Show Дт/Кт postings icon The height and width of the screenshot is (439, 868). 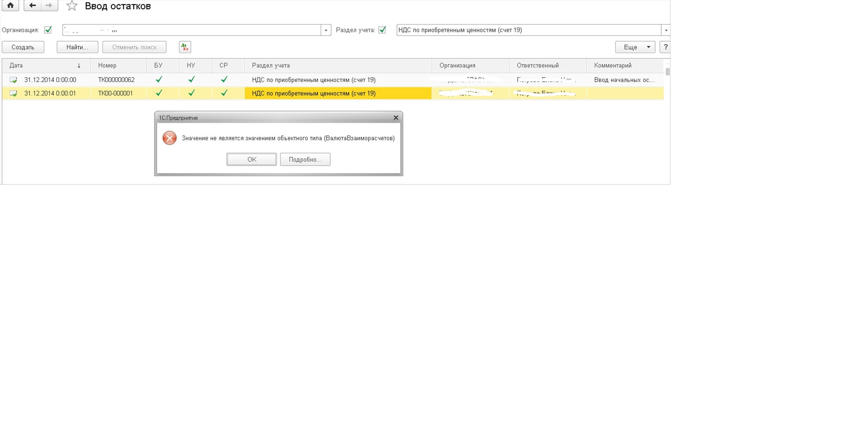pyautogui.click(x=185, y=47)
